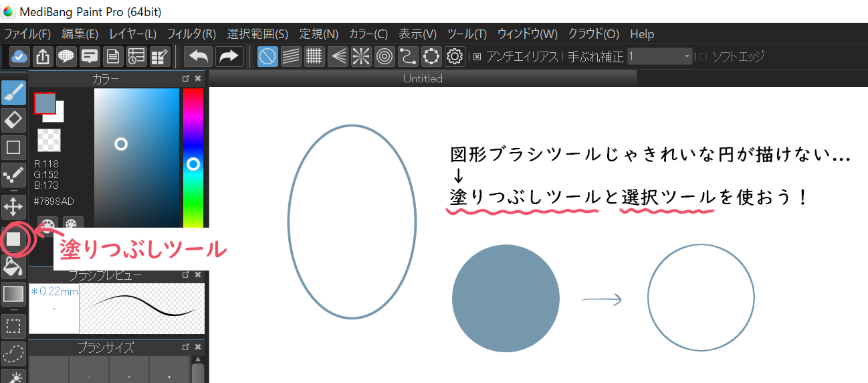Click the Undo arrow button
This screenshot has width=868, height=383.
pyautogui.click(x=199, y=57)
